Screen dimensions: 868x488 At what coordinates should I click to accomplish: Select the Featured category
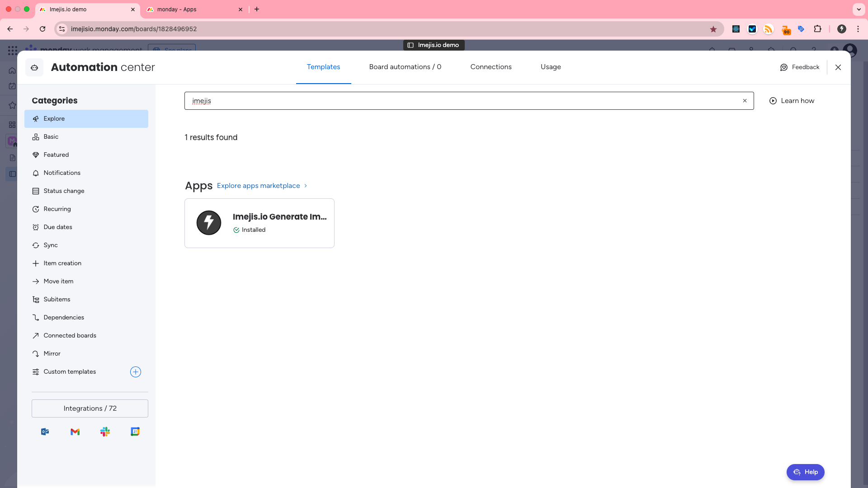point(86,155)
